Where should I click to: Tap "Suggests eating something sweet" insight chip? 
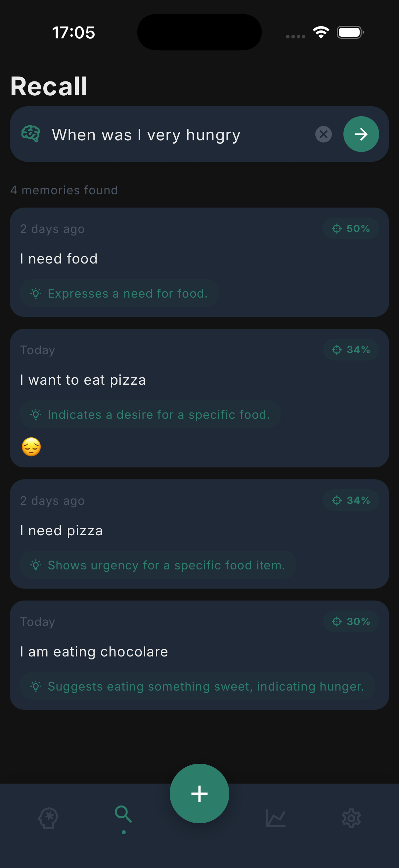tap(197, 686)
